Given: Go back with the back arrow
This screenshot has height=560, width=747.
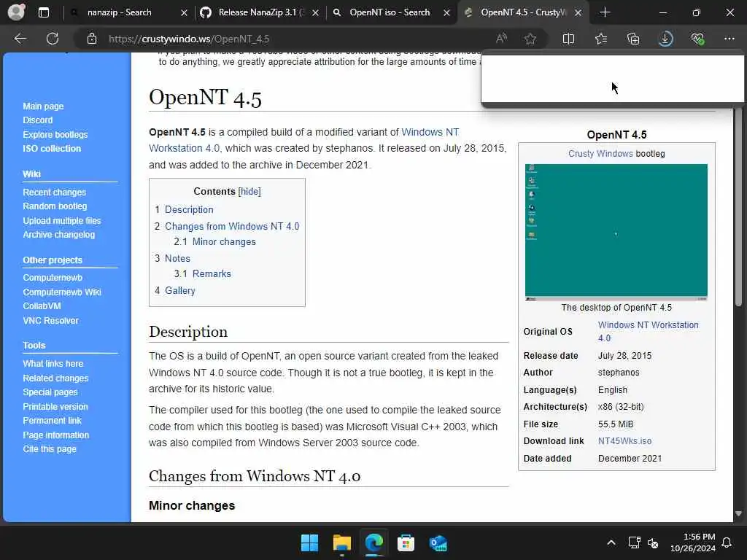Looking at the screenshot, I should tap(20, 39).
